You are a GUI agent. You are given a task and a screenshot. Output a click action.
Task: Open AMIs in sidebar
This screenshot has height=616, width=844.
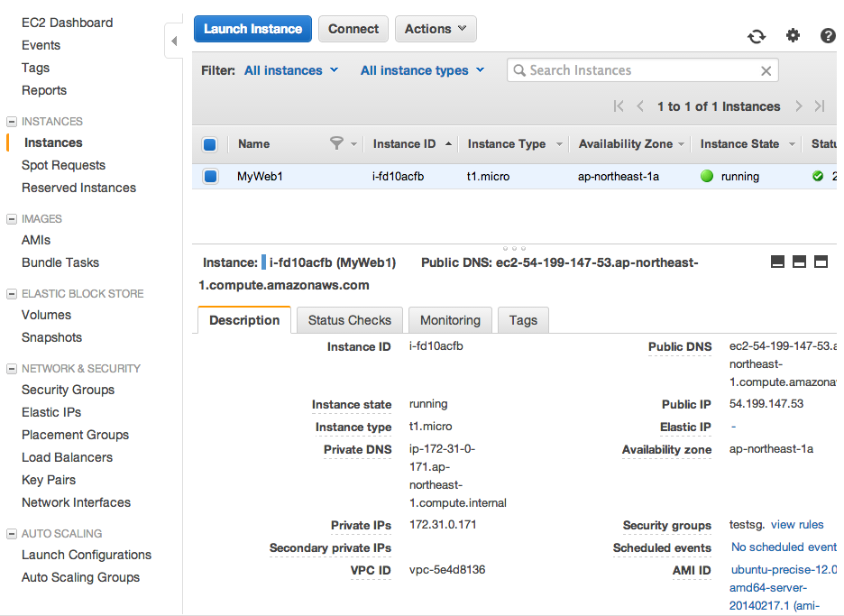[x=36, y=240]
